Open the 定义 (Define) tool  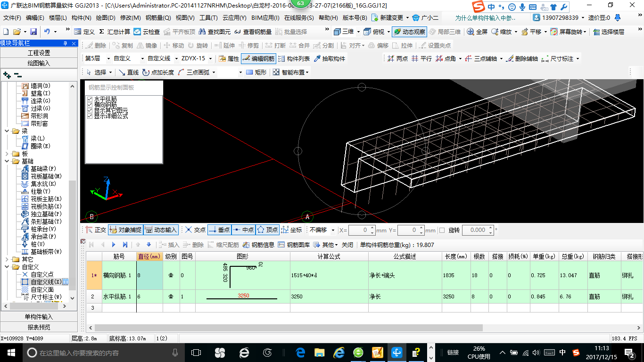pos(84,32)
